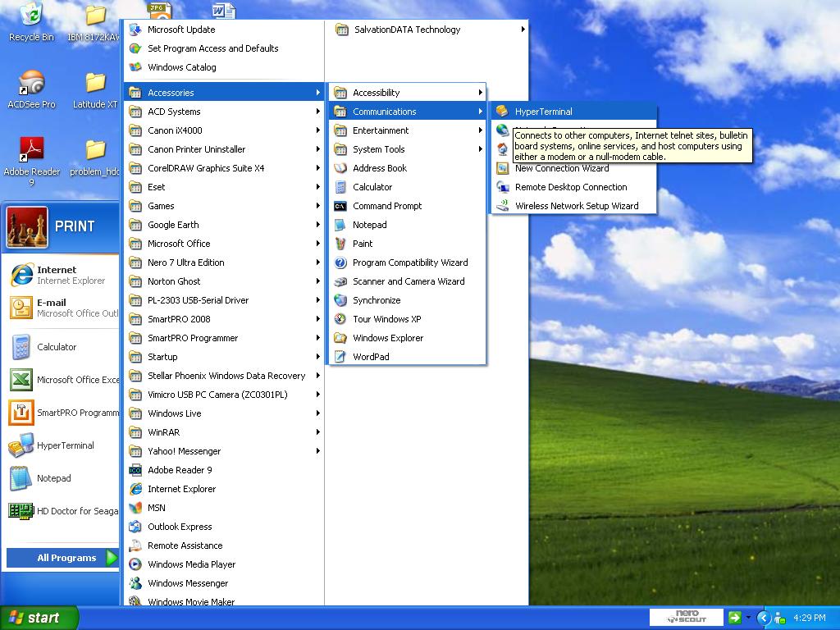
Task: Click the Nero Scout taskbar toolbar
Action: coord(687,617)
